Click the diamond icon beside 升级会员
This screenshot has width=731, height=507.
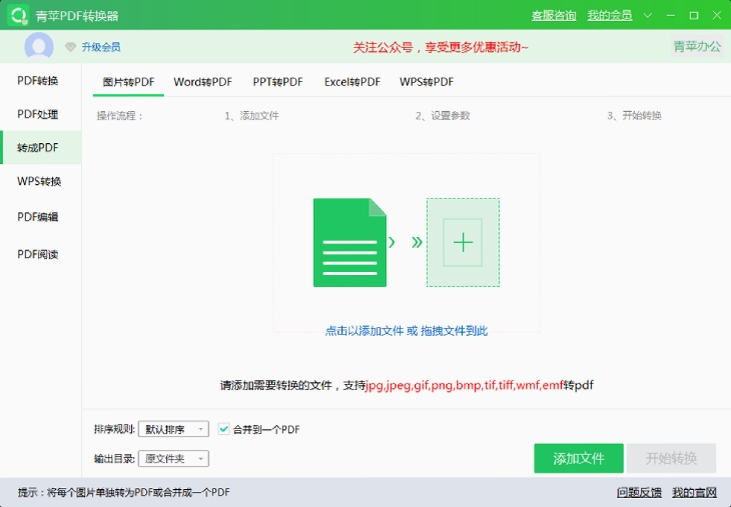coord(70,47)
